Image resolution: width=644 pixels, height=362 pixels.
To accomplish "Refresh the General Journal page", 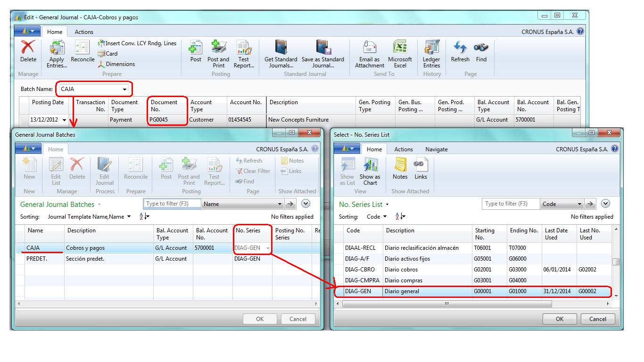I will [460, 53].
